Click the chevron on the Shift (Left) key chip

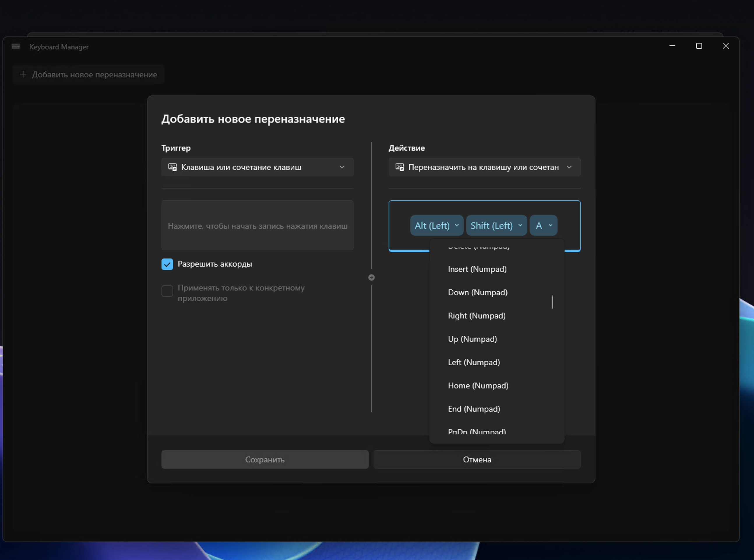[x=520, y=226]
